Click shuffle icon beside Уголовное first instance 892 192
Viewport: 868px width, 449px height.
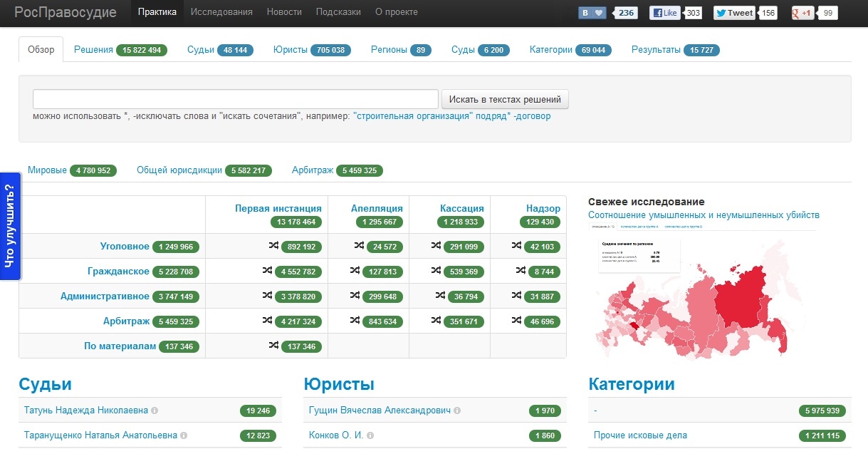coord(274,246)
